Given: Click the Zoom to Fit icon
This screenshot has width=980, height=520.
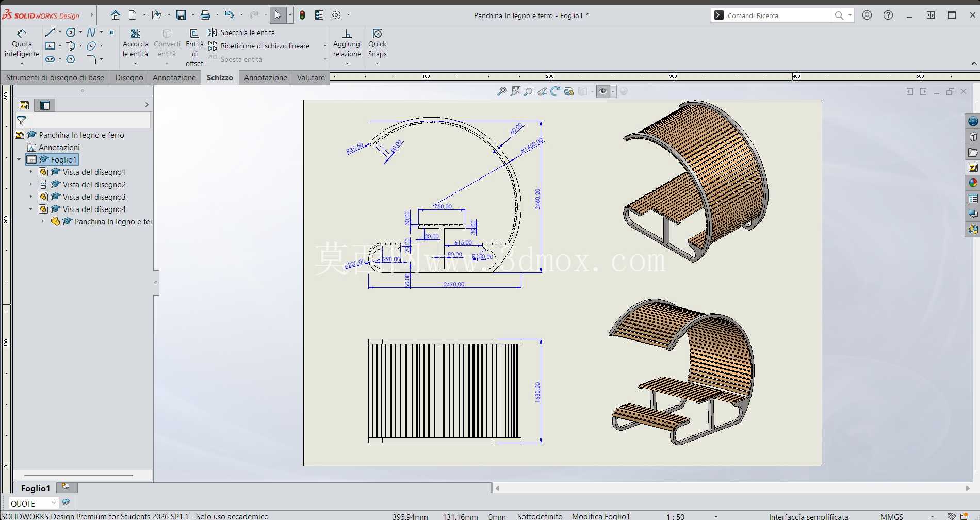Looking at the screenshot, I should coord(502,91).
